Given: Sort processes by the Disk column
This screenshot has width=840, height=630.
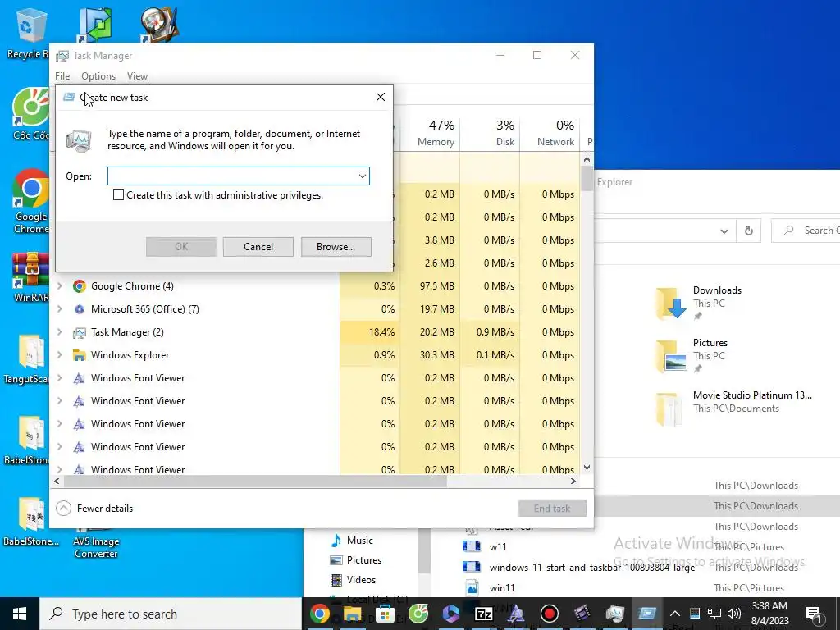Looking at the screenshot, I should pyautogui.click(x=491, y=133).
